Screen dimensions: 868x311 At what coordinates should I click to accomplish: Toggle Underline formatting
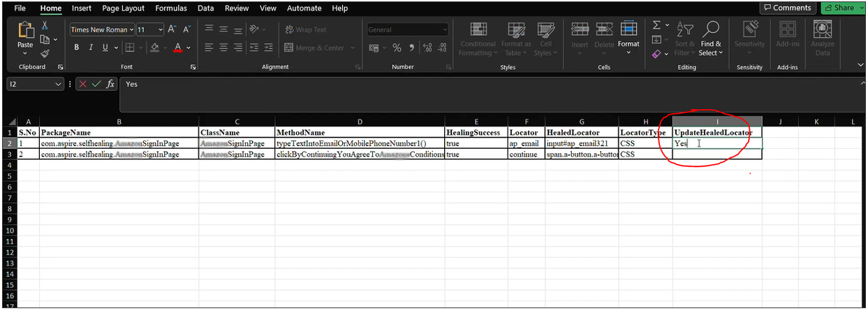(105, 48)
